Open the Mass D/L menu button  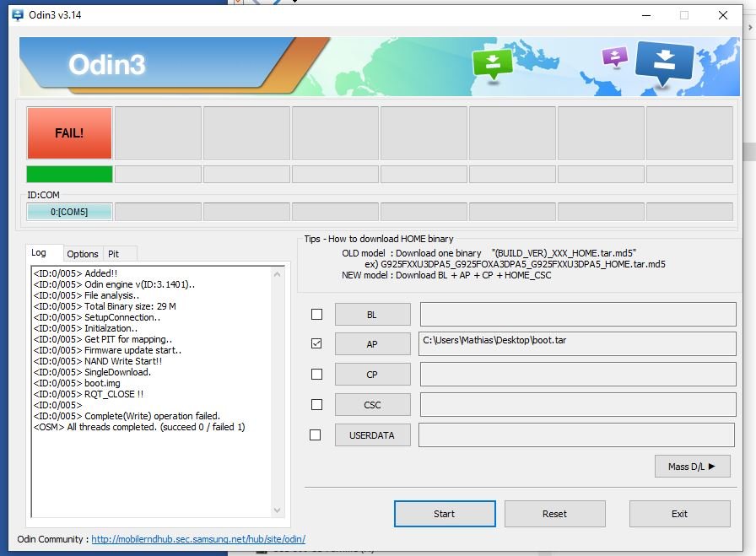[693, 467]
